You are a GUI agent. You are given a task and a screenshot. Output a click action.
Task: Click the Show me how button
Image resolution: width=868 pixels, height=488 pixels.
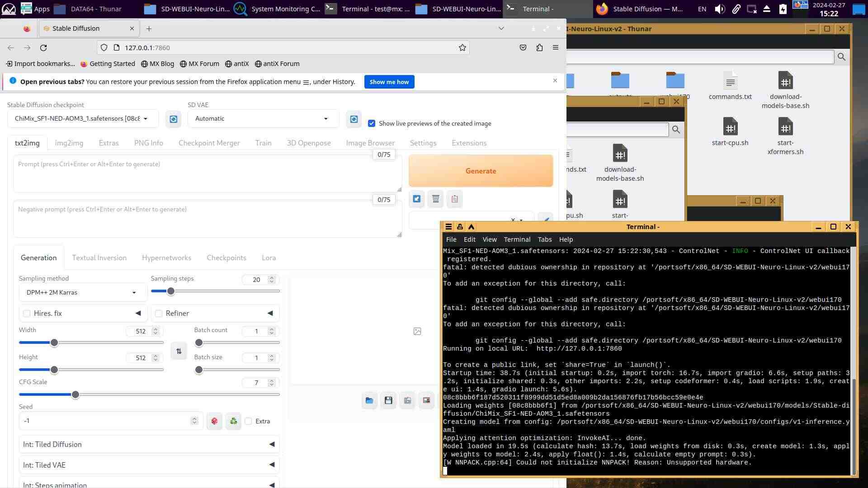tap(389, 82)
